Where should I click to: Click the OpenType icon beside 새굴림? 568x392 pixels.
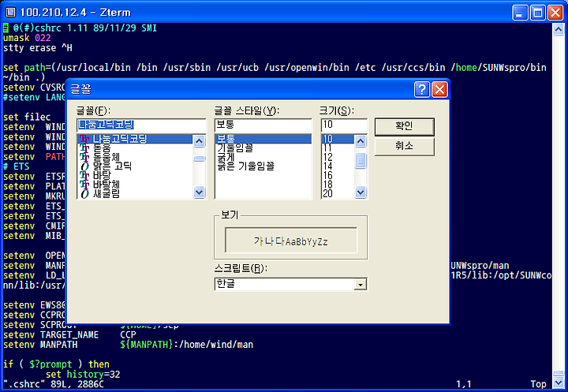(x=84, y=193)
